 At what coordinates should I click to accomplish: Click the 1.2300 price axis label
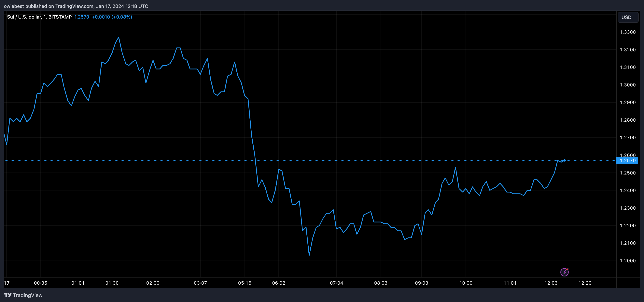point(627,208)
